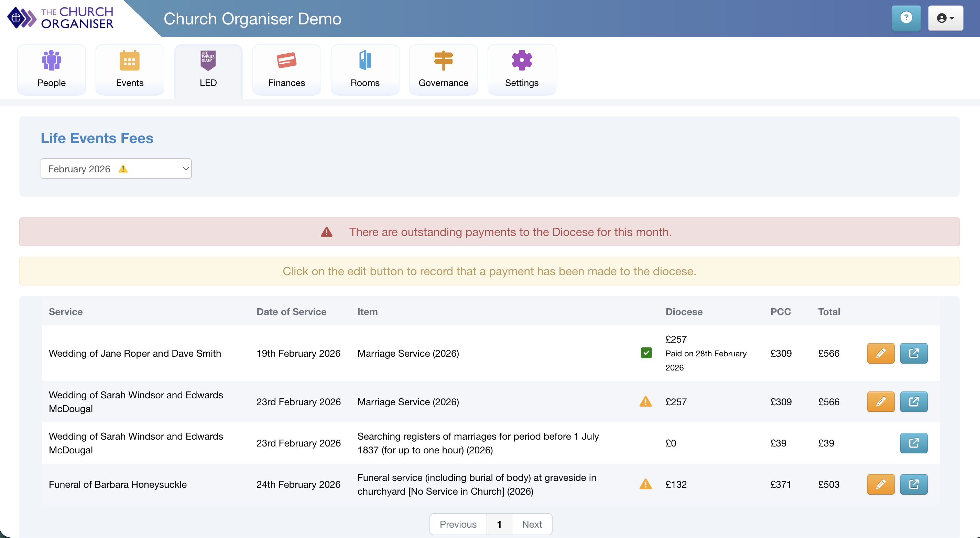Image resolution: width=980 pixels, height=538 pixels.
Task: Open the user account dropdown menu
Action: coord(945,18)
